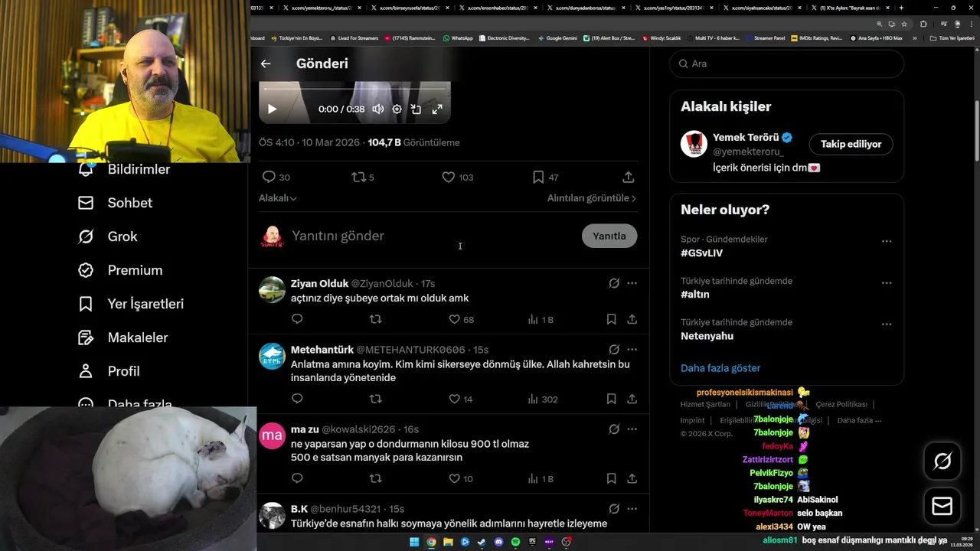Like Ziyan Olduk's comment with 68 likes
The height and width of the screenshot is (551, 980).
[x=461, y=319]
